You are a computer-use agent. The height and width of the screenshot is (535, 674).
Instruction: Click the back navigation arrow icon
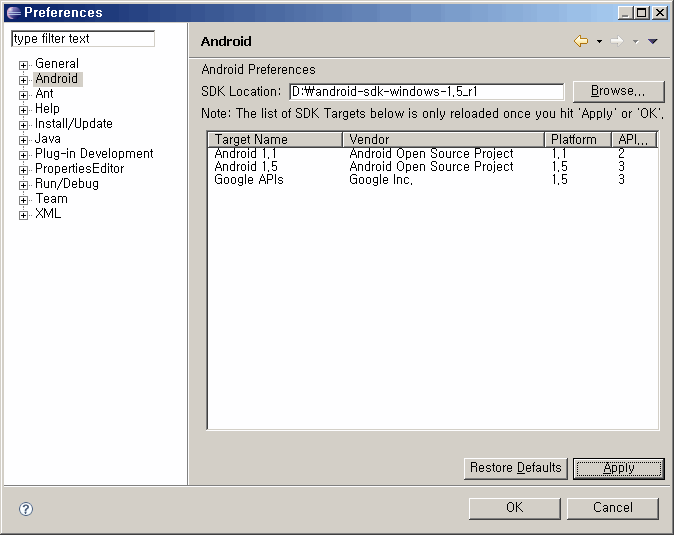click(580, 41)
